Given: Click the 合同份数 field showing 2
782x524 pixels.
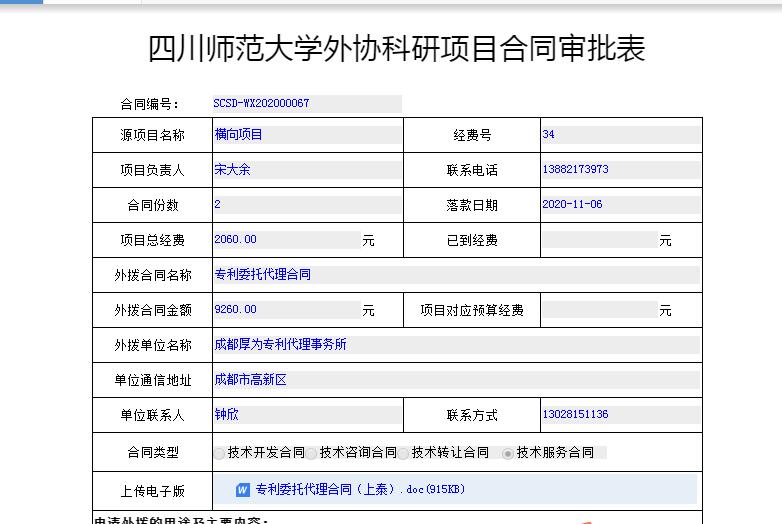Looking at the screenshot, I should (307, 204).
